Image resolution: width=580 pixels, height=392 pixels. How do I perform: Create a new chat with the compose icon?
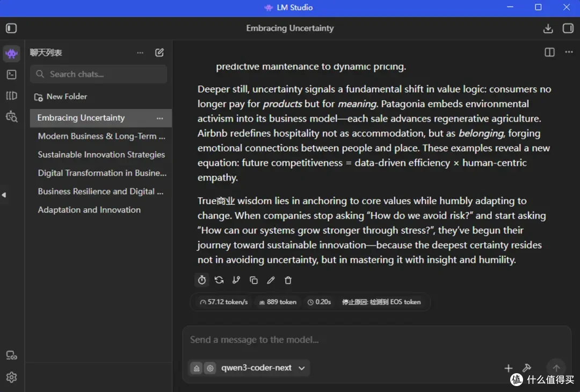pos(160,53)
